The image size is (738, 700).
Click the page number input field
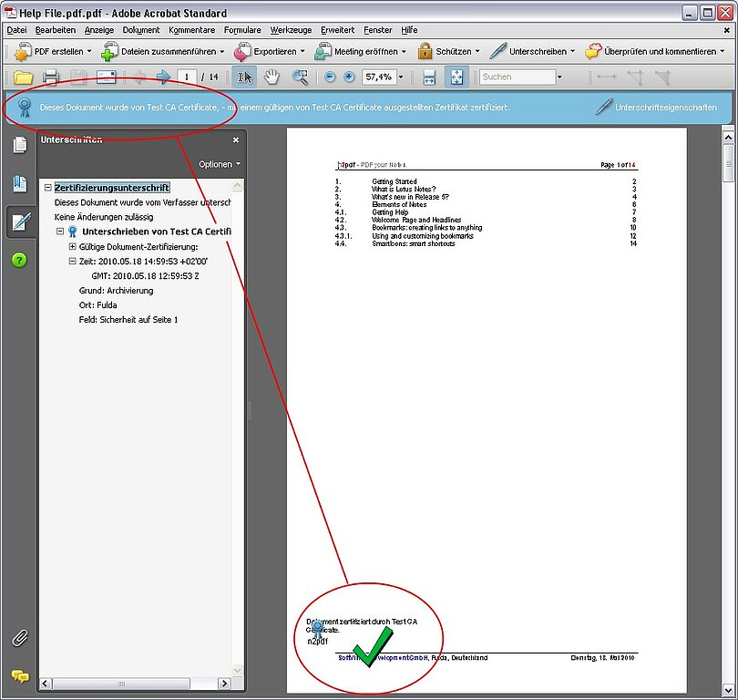click(187, 77)
